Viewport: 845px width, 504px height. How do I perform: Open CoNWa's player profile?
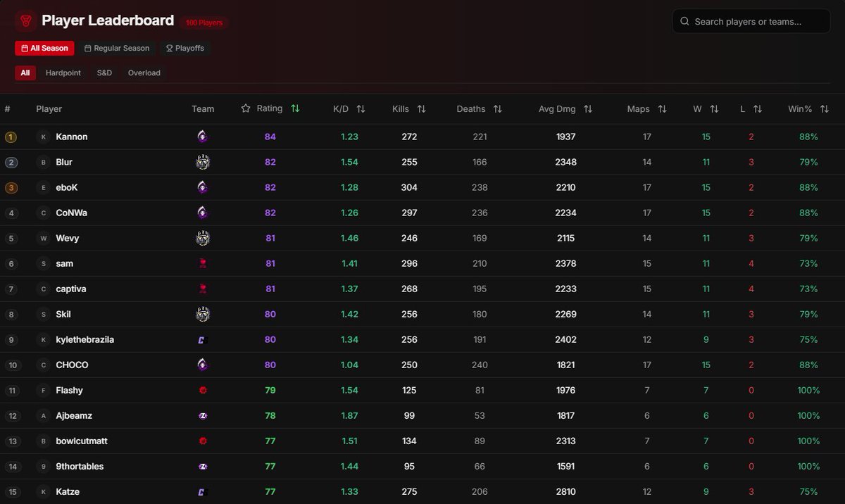[x=72, y=213]
